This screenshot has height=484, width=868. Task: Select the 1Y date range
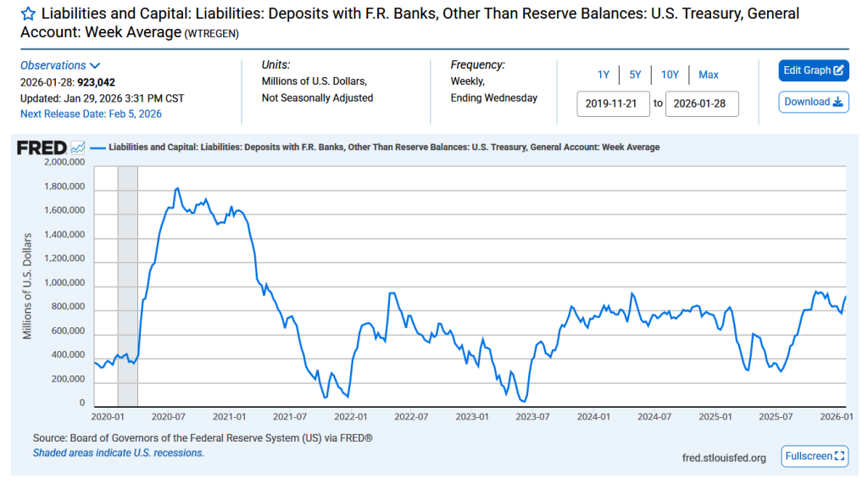[603, 75]
